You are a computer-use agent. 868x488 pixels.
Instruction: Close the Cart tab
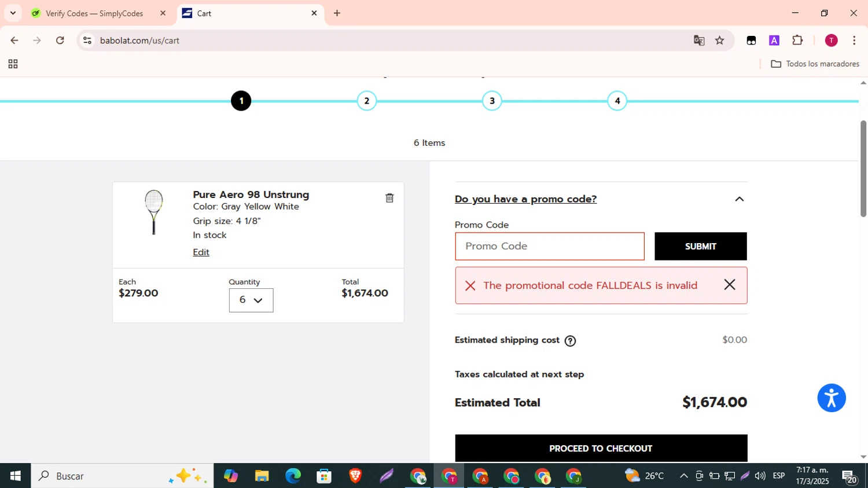(x=314, y=13)
